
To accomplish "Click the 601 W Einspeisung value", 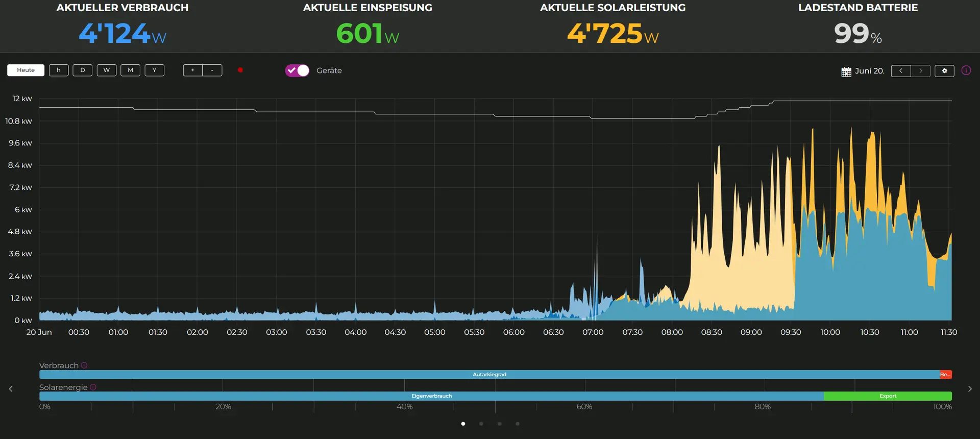I will tap(367, 34).
